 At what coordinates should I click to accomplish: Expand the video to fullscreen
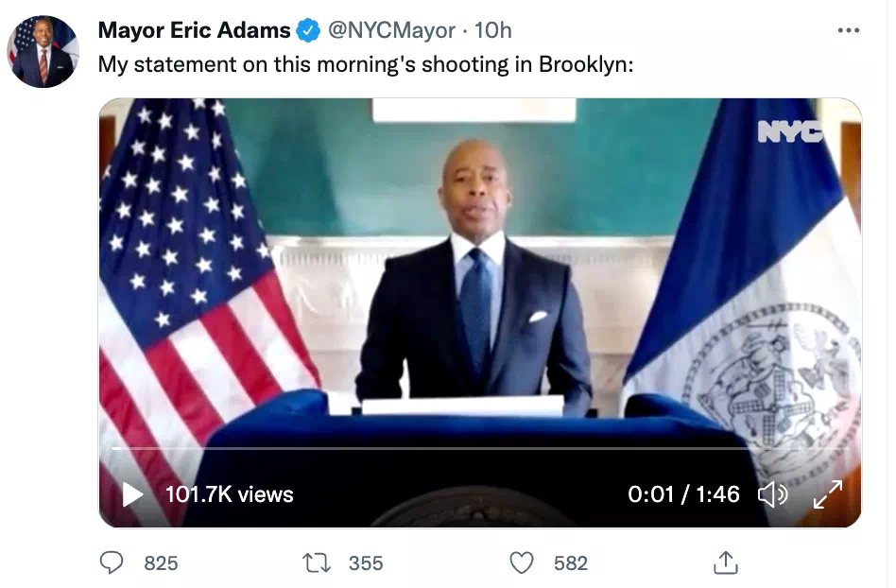[828, 494]
